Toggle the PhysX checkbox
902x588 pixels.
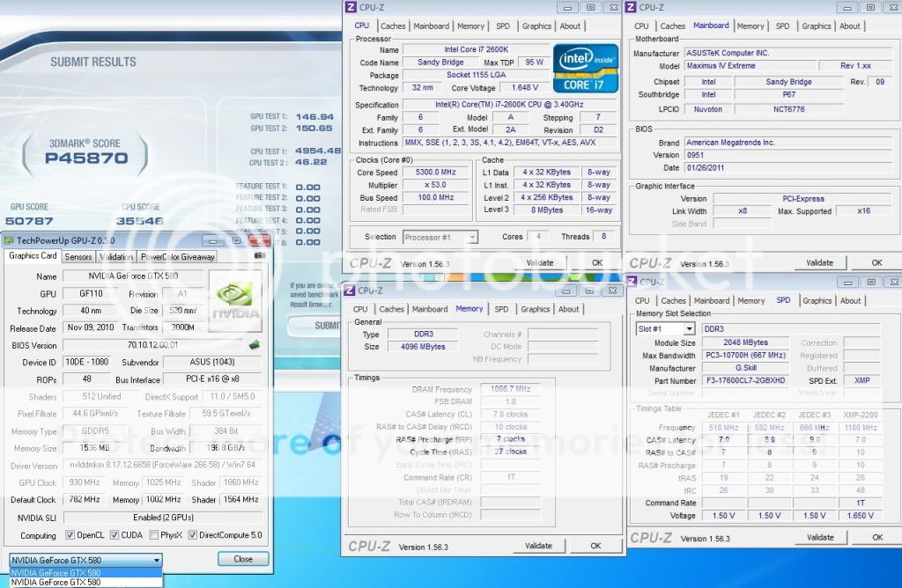click(155, 535)
